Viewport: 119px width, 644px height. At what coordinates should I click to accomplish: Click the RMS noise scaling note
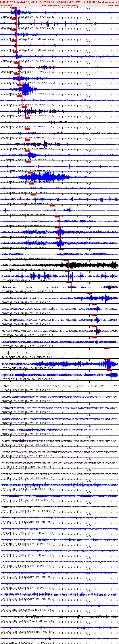(x=59, y=5)
